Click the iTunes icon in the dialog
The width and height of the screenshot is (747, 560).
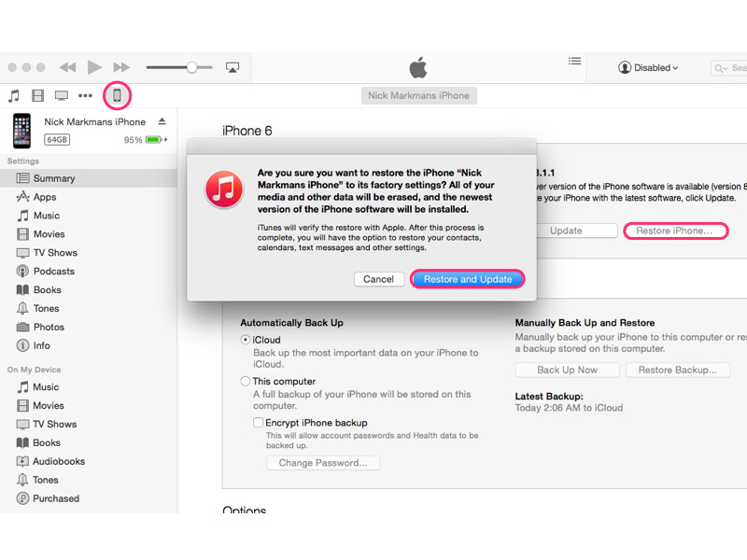(224, 189)
